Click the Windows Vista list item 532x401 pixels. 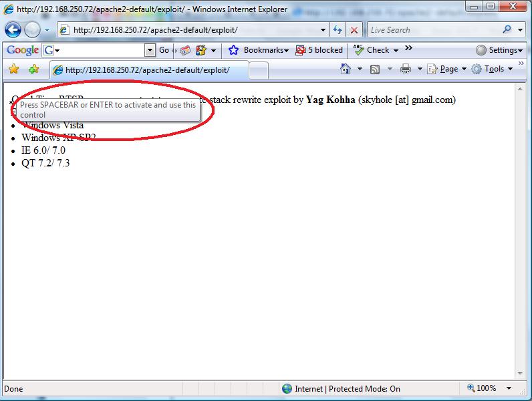click(x=53, y=125)
